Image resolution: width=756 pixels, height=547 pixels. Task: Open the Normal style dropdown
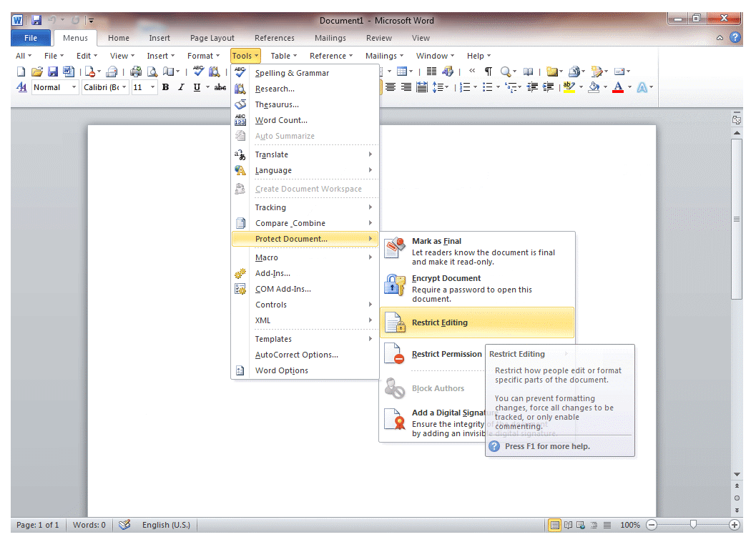pos(74,87)
